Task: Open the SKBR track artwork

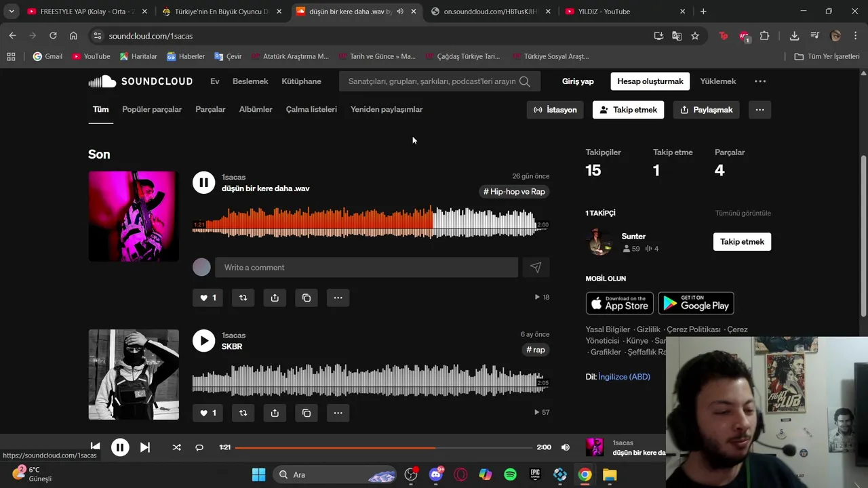Action: click(134, 375)
